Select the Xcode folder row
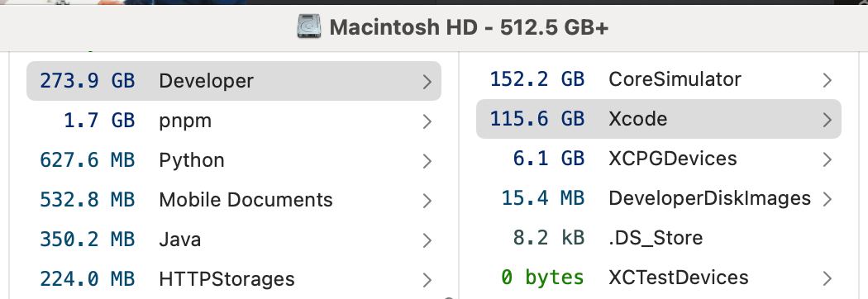 tap(659, 119)
